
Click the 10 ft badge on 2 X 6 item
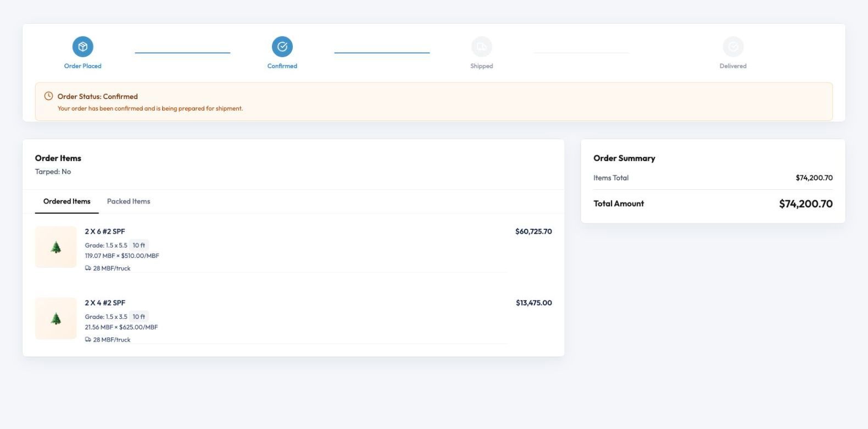click(x=139, y=245)
